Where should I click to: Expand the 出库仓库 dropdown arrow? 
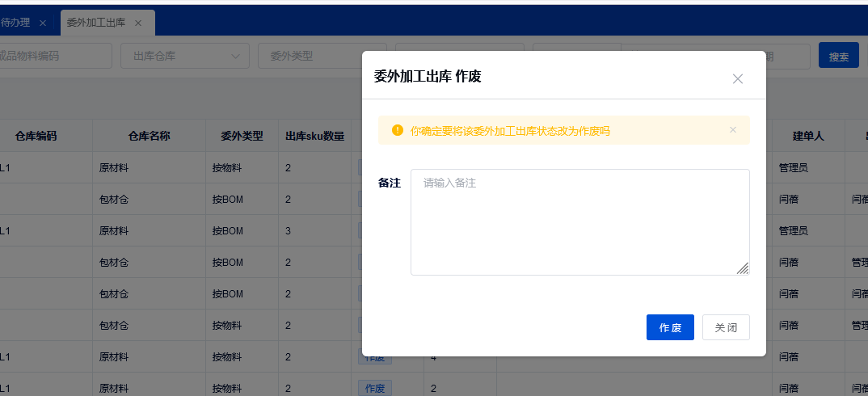tap(235, 56)
